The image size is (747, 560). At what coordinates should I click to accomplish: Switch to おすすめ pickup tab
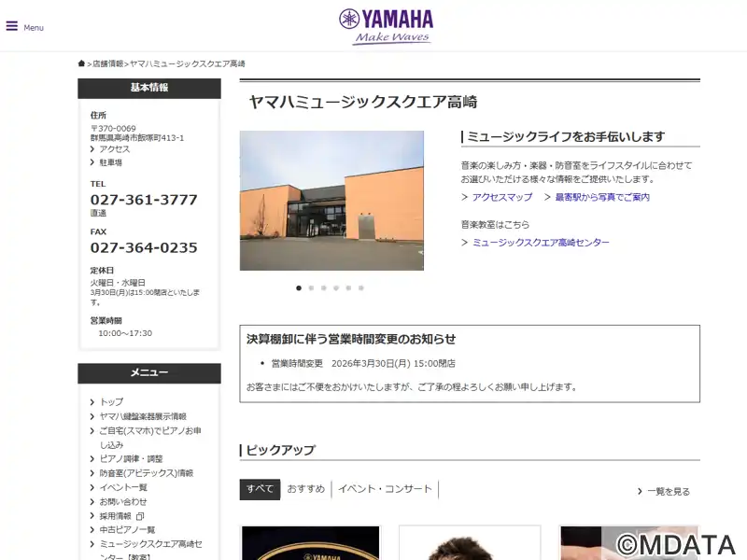tap(306, 489)
